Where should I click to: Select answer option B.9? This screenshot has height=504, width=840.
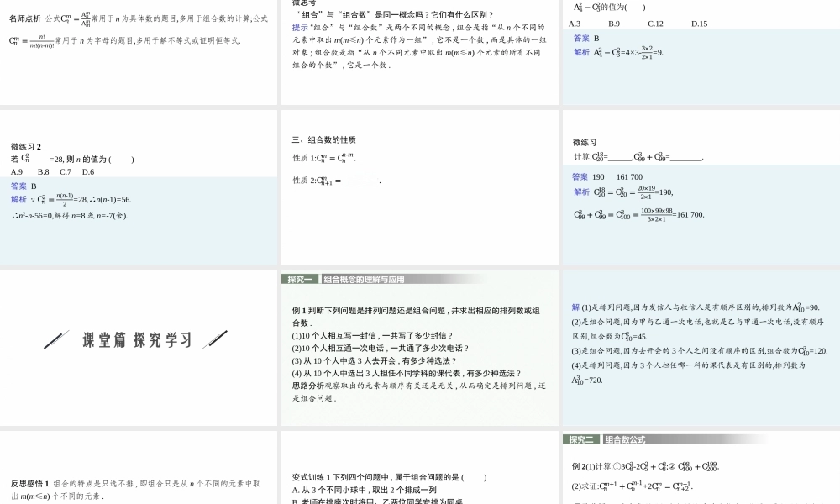616,23
